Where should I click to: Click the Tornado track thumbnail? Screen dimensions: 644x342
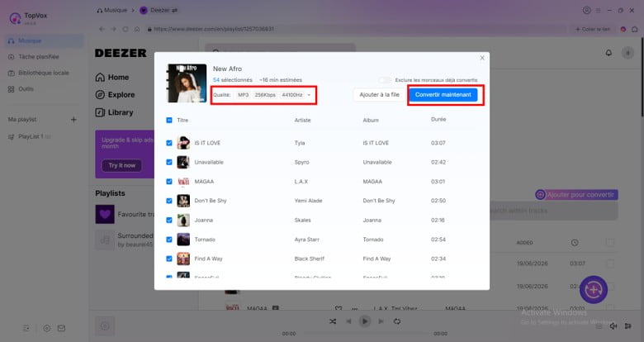183,240
